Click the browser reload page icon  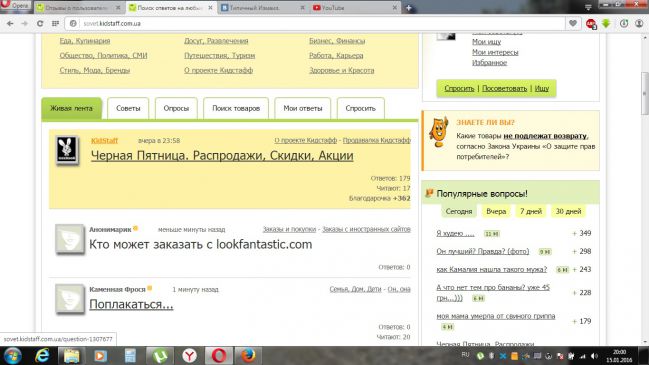point(40,24)
